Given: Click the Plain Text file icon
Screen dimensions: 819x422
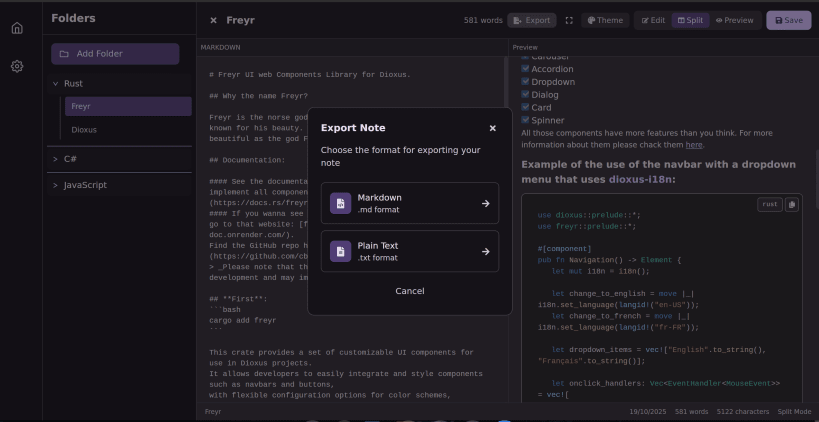Looking at the screenshot, I should 340,251.
